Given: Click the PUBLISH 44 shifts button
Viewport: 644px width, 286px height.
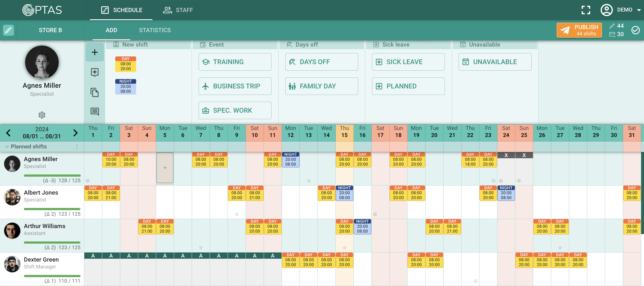Looking at the screenshot, I should coord(579,30).
